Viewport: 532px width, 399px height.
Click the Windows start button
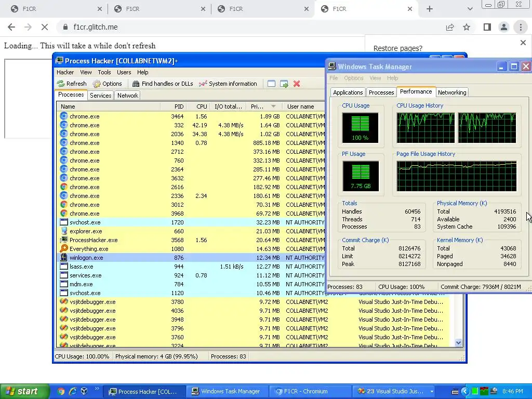[x=24, y=392]
